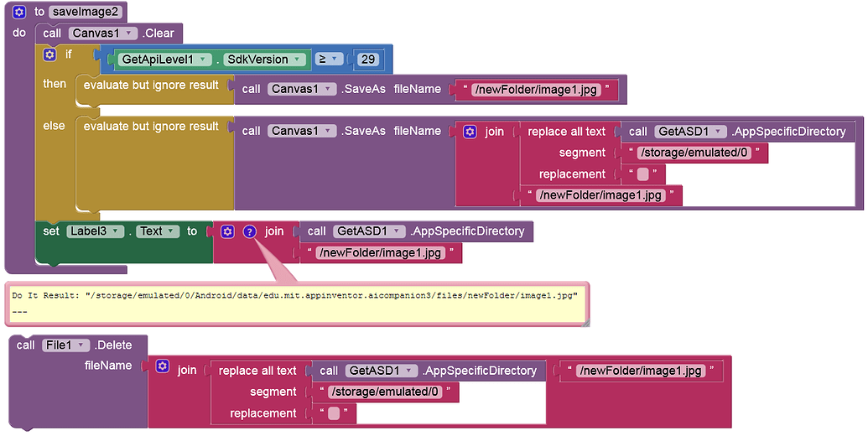Select the first evaluate but ignore result block
The image size is (868, 436).
[x=151, y=86]
